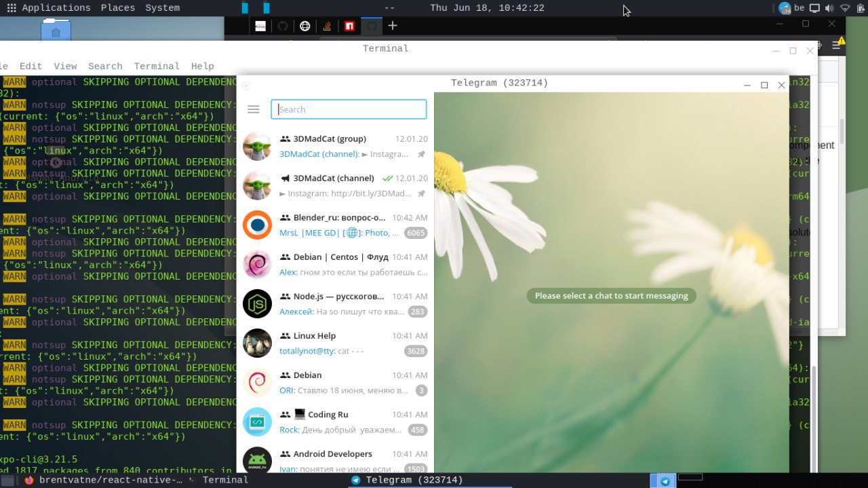Viewport: 868px width, 488px height.
Task: Focus the Telegram Search field
Action: coord(349,109)
